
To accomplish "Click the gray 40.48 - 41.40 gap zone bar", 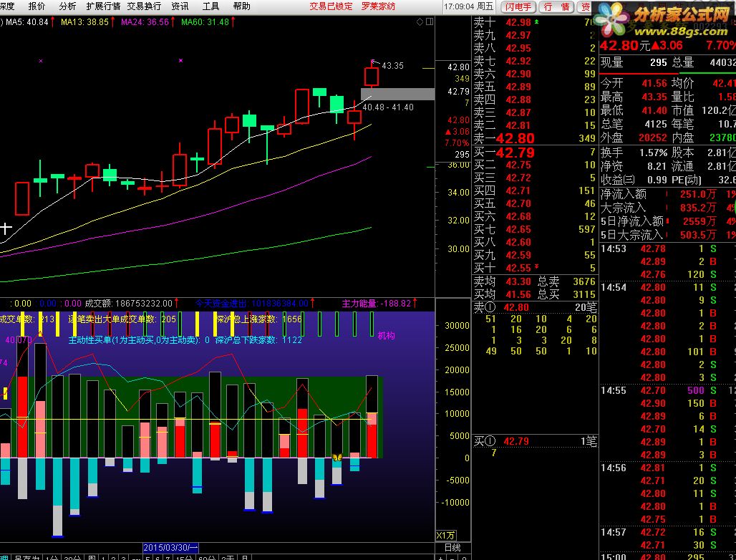I will pos(397,94).
